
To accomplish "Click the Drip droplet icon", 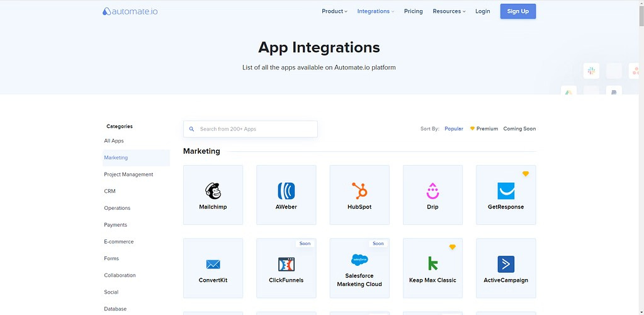I will tap(432, 190).
